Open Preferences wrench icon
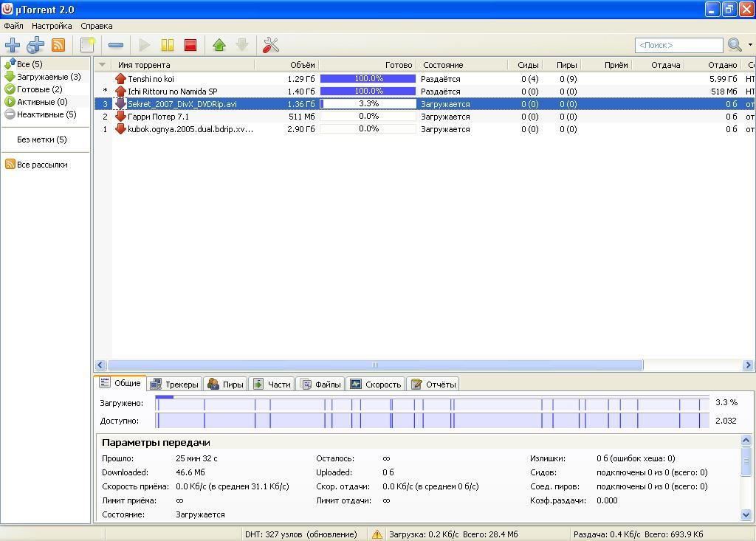The image size is (756, 541). click(271, 45)
